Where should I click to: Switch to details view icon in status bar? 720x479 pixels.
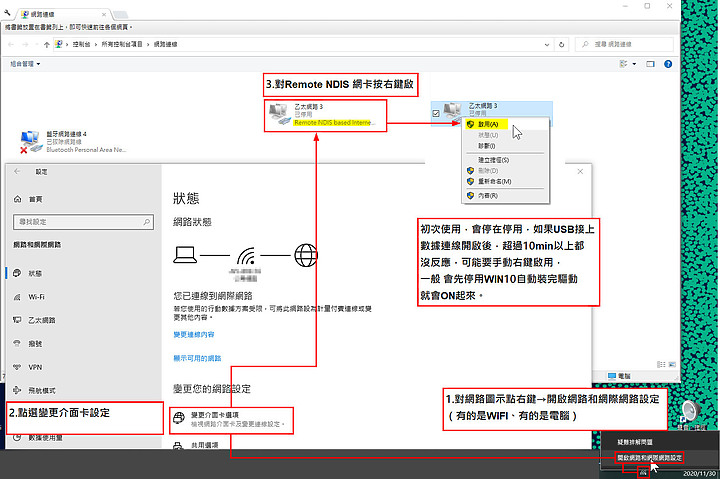click(661, 365)
